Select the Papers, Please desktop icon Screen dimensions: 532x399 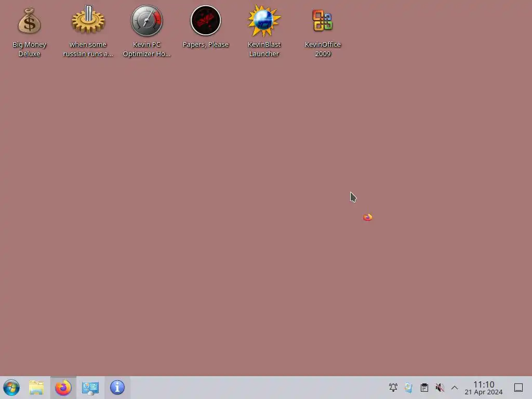pos(206,20)
